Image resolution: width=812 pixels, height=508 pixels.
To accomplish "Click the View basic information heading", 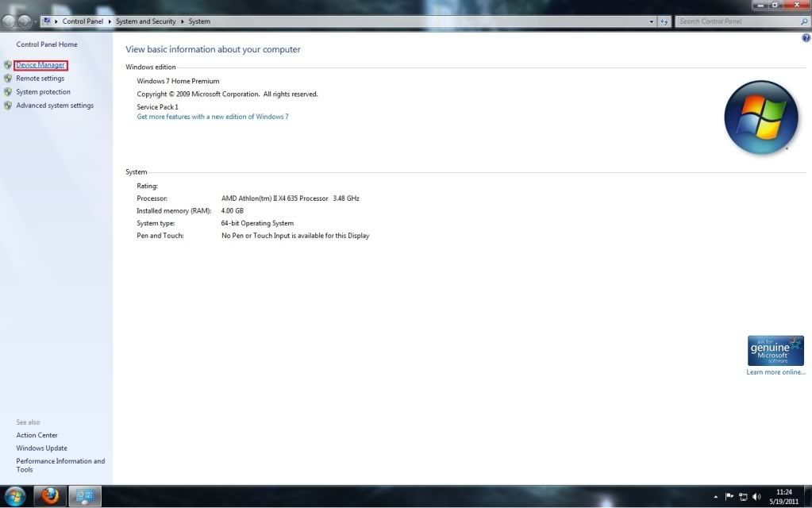I will click(x=213, y=50).
